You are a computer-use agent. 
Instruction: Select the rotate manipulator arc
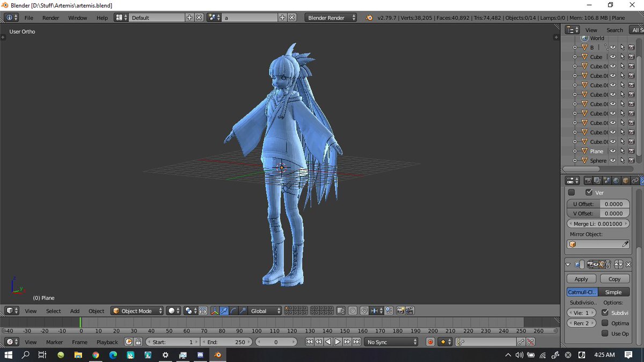tap(233, 311)
